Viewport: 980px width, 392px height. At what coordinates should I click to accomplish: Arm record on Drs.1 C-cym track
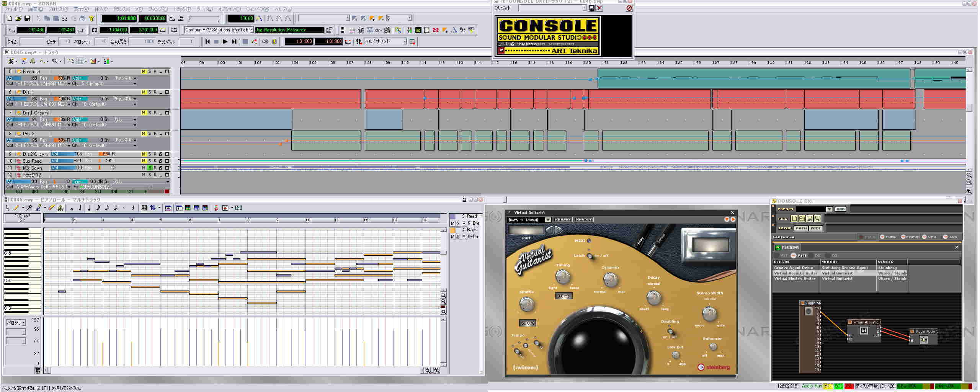click(155, 113)
